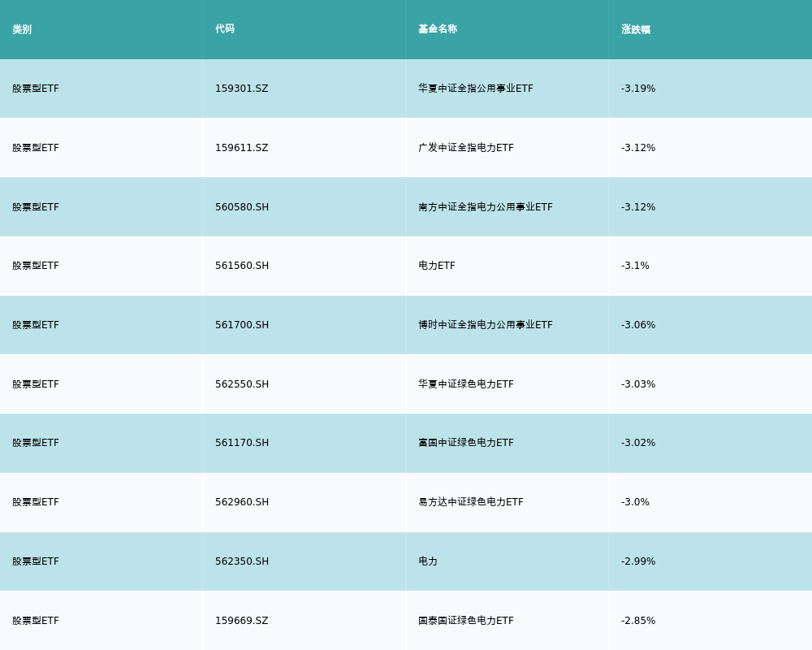
Task: Click fund name 富国中证绿色电力ETF
Action: coord(466,443)
